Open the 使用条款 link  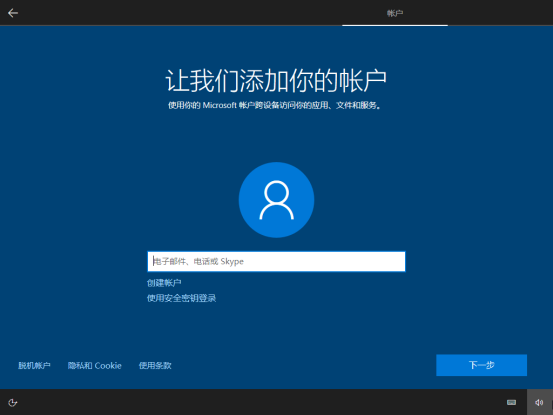[x=155, y=366]
